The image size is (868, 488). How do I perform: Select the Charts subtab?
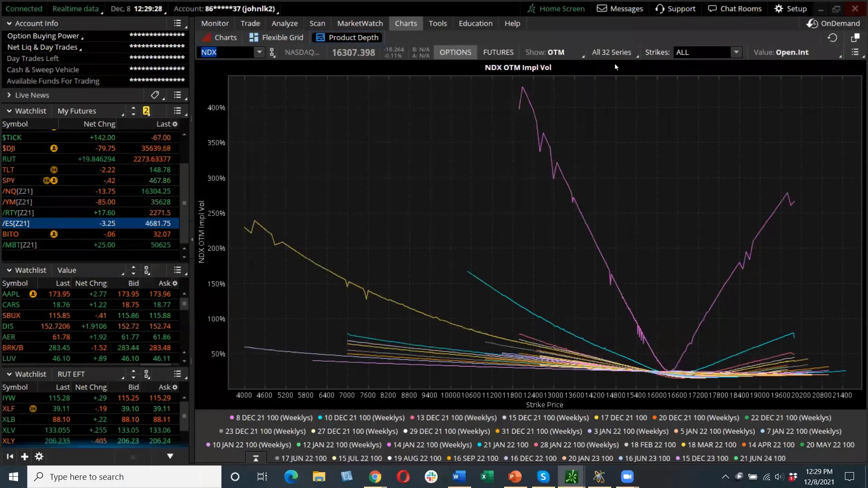220,38
